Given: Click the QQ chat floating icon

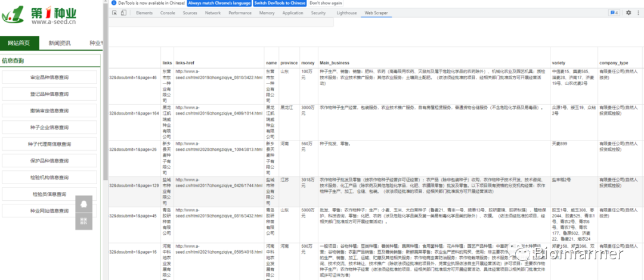Looking at the screenshot, I should pos(83,204).
